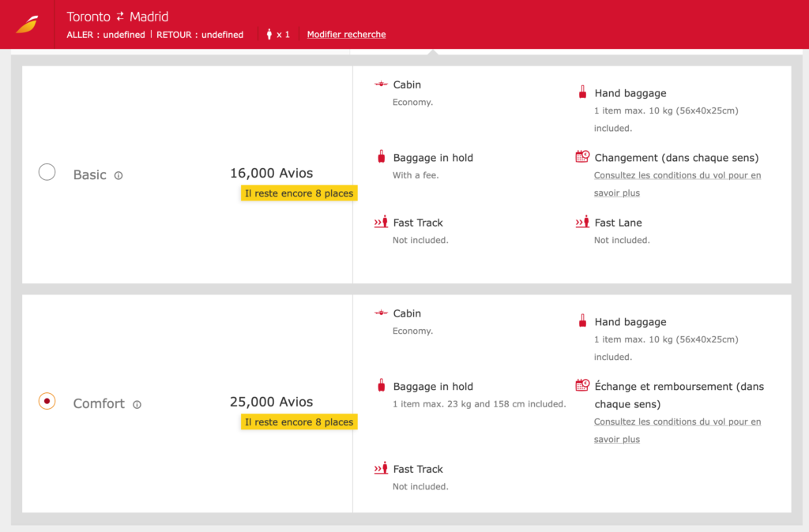Click the Fast Track icon in Comfort fare

click(x=382, y=469)
